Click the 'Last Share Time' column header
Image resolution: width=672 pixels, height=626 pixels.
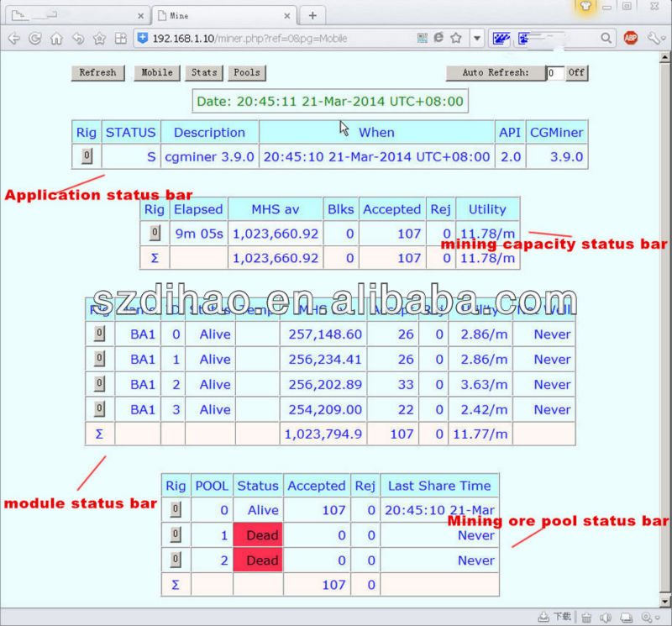coord(439,486)
